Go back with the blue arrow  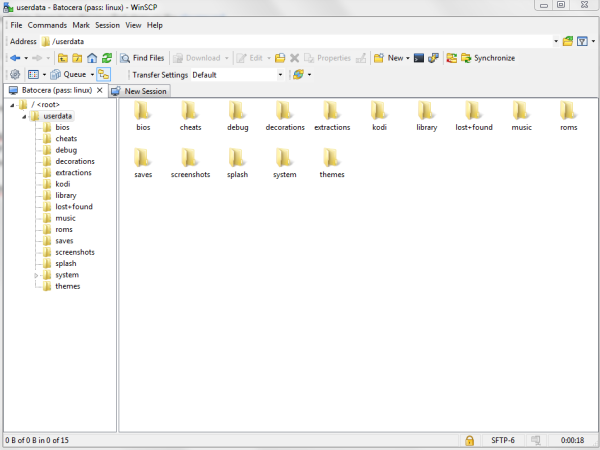[x=15, y=58]
